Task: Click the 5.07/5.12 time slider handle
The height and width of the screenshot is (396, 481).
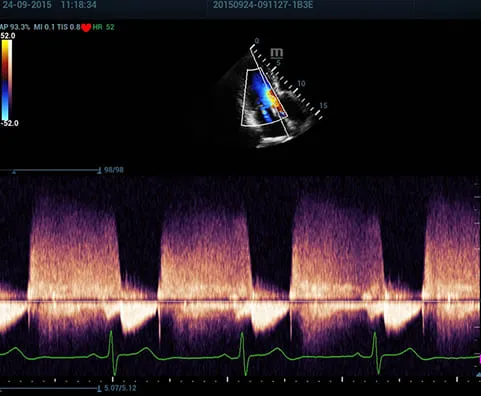Action: click(x=99, y=388)
